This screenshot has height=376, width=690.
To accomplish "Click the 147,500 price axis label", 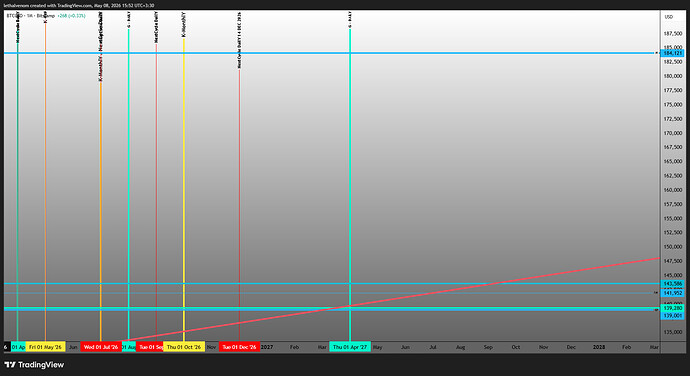I will 672,261.
